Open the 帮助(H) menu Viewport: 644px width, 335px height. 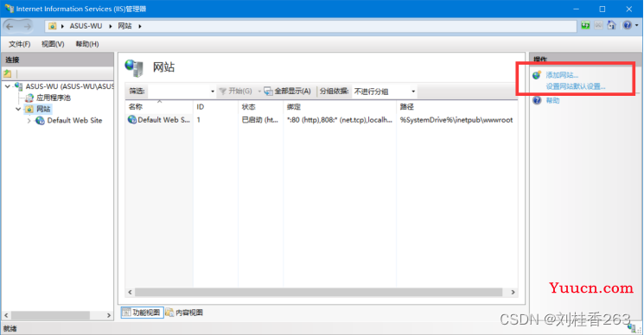coord(87,44)
